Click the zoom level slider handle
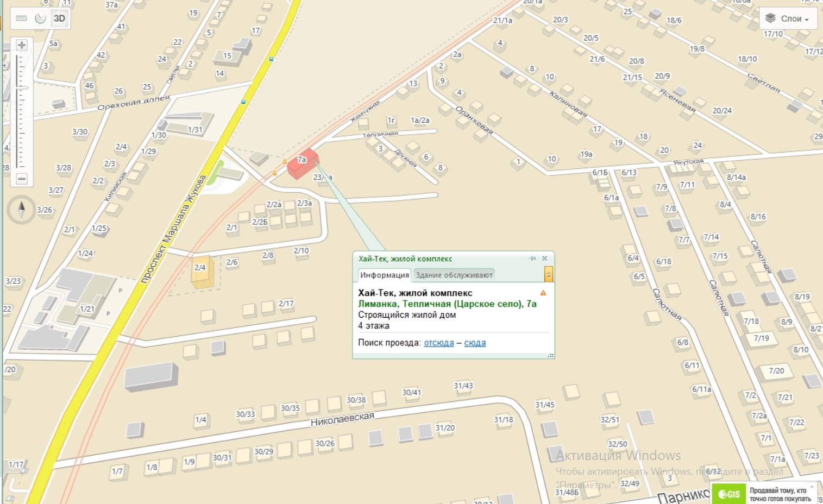Viewport: 823px width, 504px height. (x=22, y=87)
